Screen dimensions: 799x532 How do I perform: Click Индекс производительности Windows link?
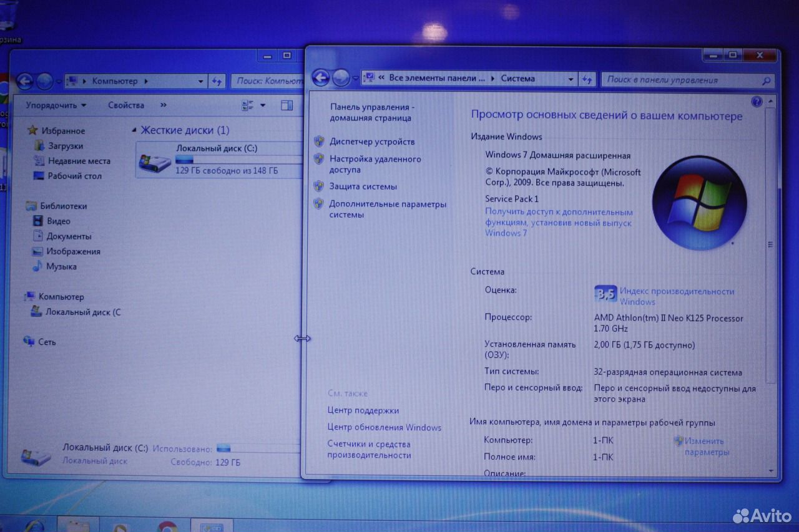pos(677,296)
